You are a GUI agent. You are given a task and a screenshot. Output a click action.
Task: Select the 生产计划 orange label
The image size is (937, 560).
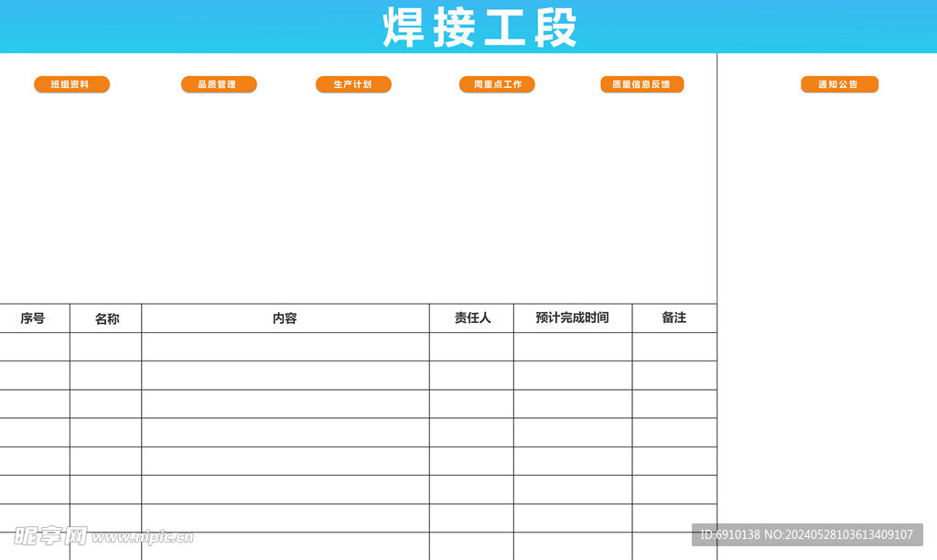(353, 84)
